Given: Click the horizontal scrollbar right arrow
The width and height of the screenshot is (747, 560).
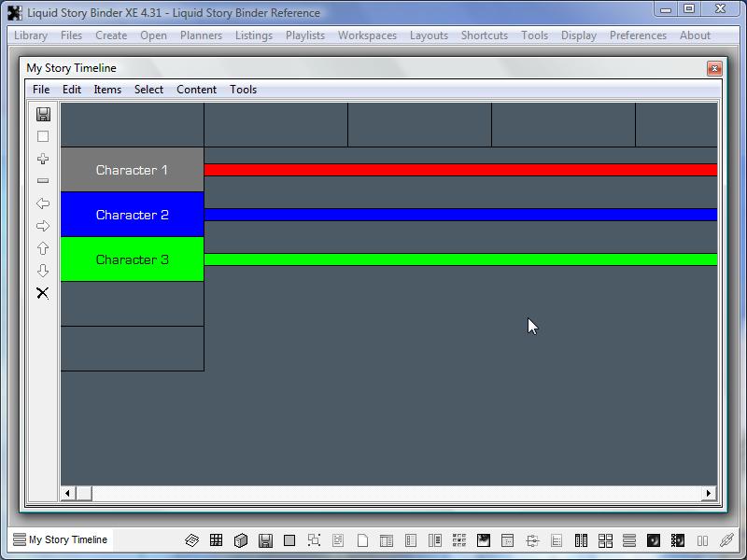Looking at the screenshot, I should 709,493.
